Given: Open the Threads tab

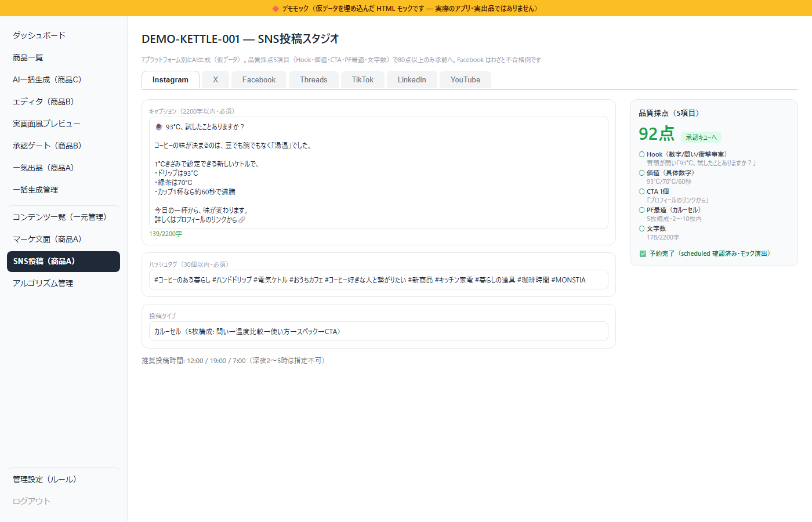Looking at the screenshot, I should pyautogui.click(x=314, y=80).
